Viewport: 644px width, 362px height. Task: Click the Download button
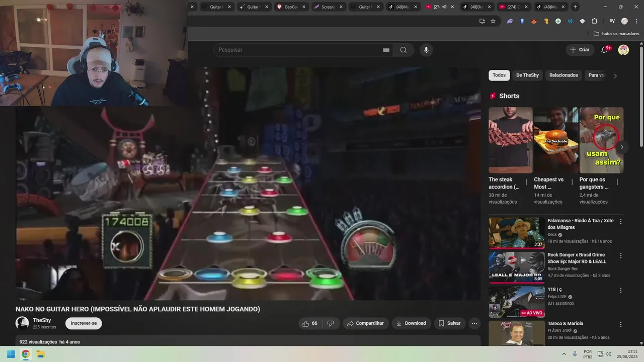411,323
